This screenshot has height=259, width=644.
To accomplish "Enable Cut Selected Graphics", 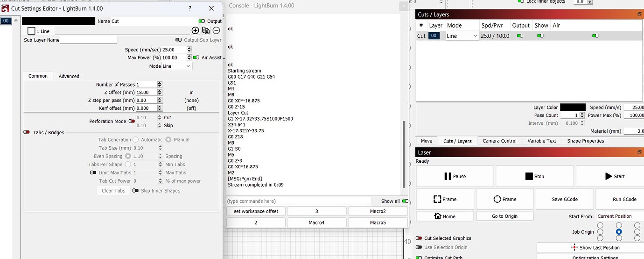I will click(419, 238).
